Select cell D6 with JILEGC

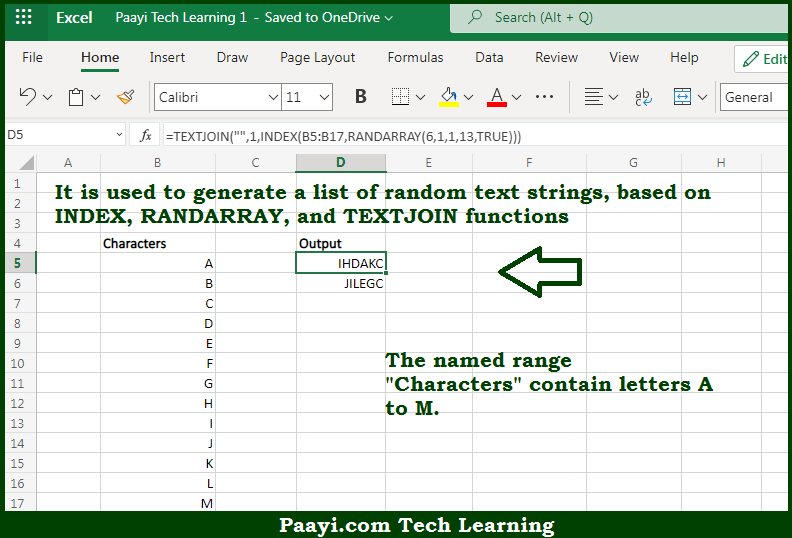[x=341, y=283]
